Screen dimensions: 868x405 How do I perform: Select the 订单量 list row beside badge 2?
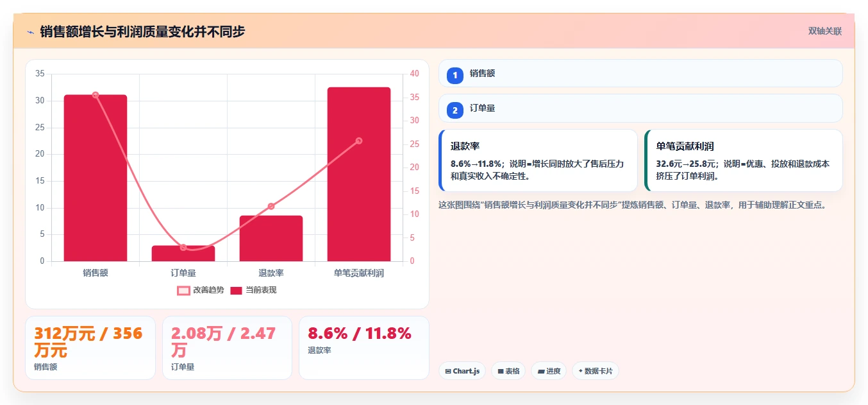[641, 108]
